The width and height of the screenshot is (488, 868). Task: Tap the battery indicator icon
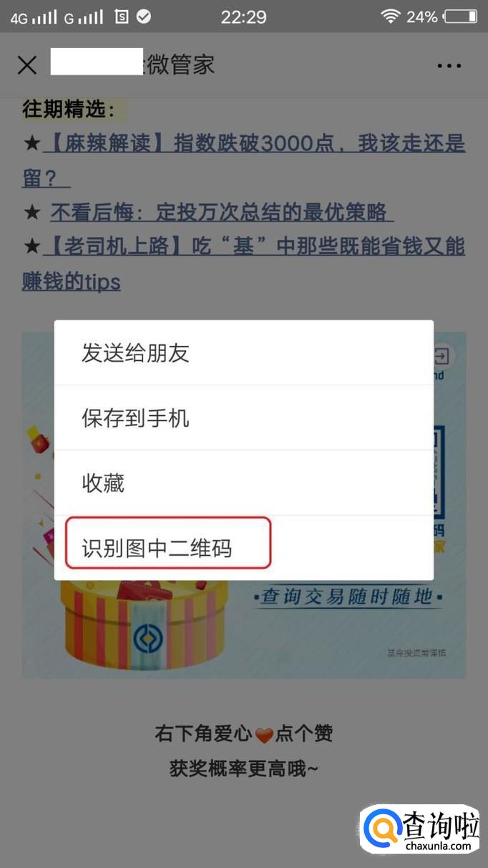click(x=460, y=16)
